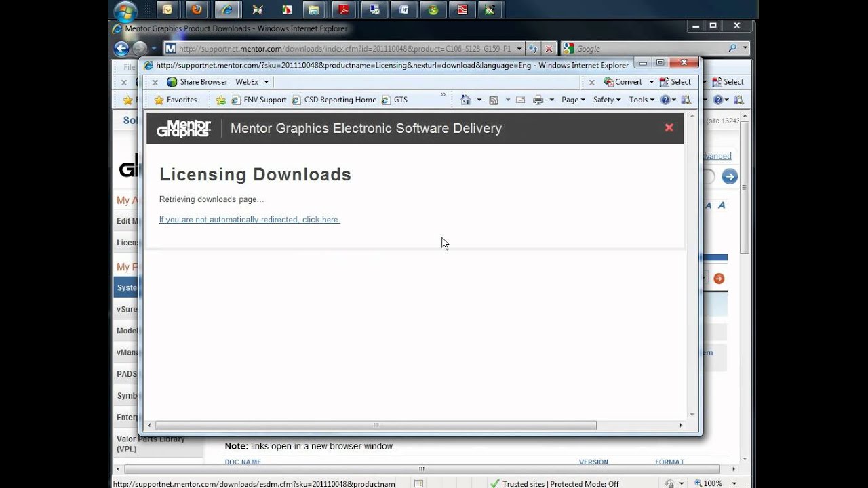Viewport: 868px width, 488px height.
Task: Click Advanced link in background page
Action: pos(717,156)
